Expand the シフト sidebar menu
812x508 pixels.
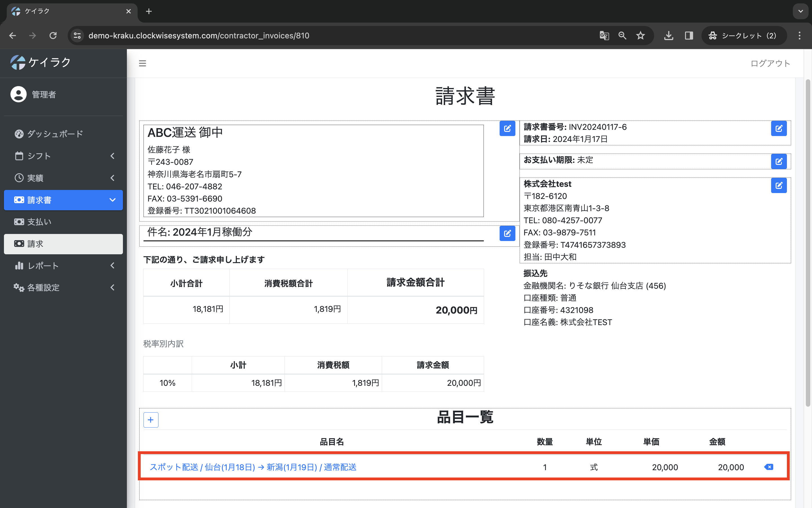click(63, 156)
